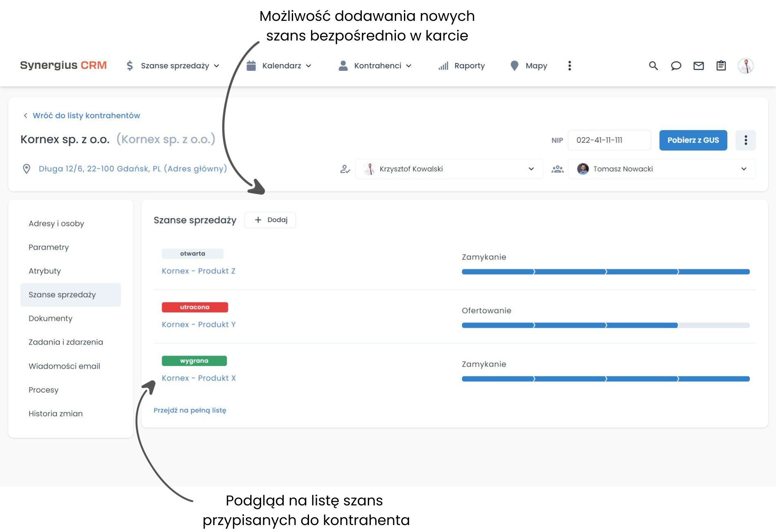Select the Szanse sprzedaży sidebar section
This screenshot has width=776, height=532.
coord(62,294)
